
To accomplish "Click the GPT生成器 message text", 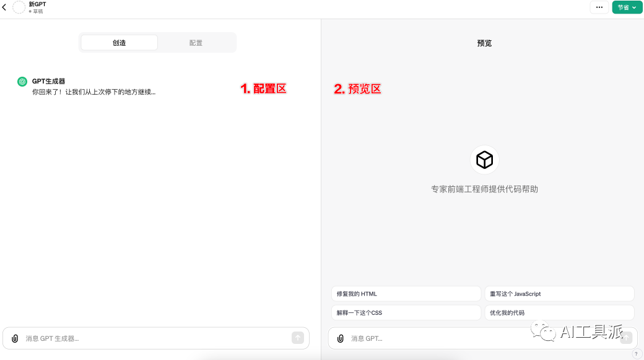I will pyautogui.click(x=94, y=92).
